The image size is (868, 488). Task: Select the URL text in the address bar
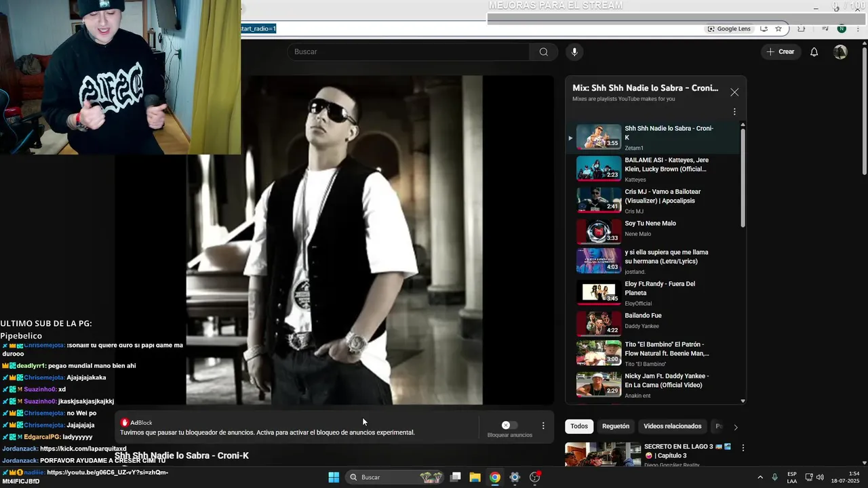pyautogui.click(x=258, y=29)
